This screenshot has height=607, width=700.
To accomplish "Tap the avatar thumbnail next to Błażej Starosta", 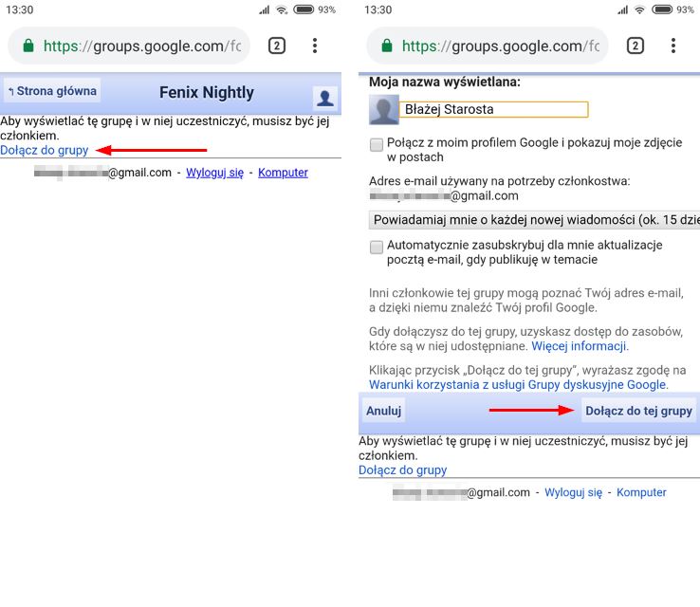I will (384, 109).
